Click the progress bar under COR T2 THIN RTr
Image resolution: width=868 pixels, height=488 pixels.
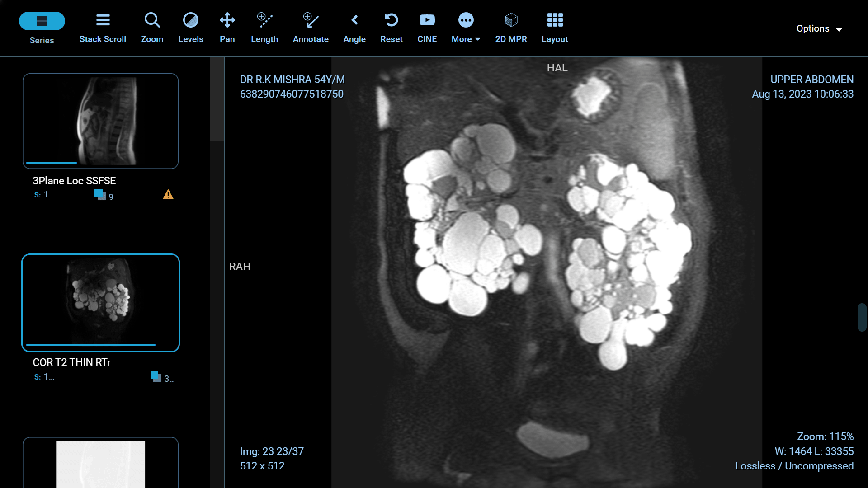tap(90, 345)
